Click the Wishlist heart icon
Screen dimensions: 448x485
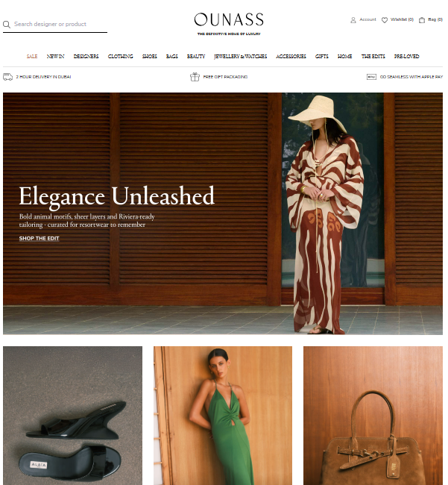point(385,20)
